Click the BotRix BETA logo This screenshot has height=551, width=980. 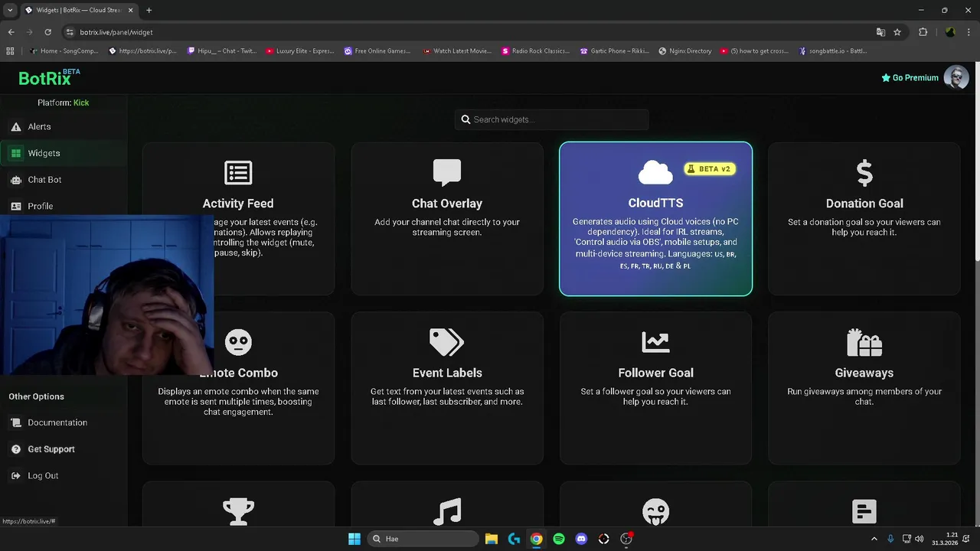(x=49, y=77)
